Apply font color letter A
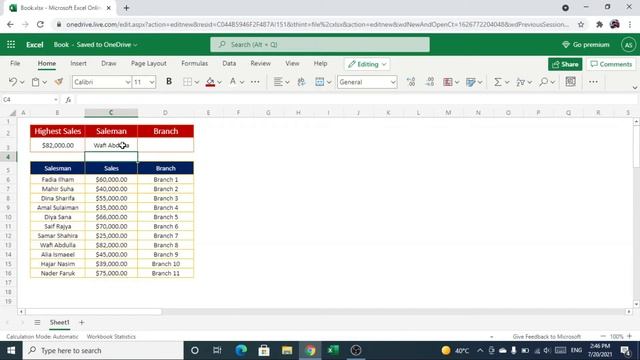Image resolution: width=640 pixels, height=360 pixels. (233, 82)
